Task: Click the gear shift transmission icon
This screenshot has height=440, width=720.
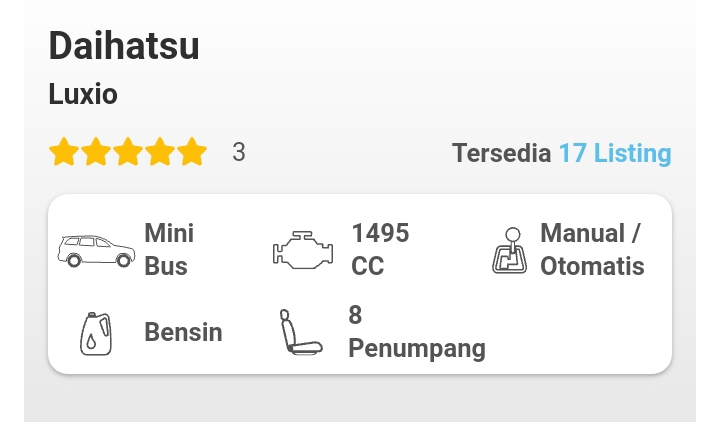Action: [509, 250]
